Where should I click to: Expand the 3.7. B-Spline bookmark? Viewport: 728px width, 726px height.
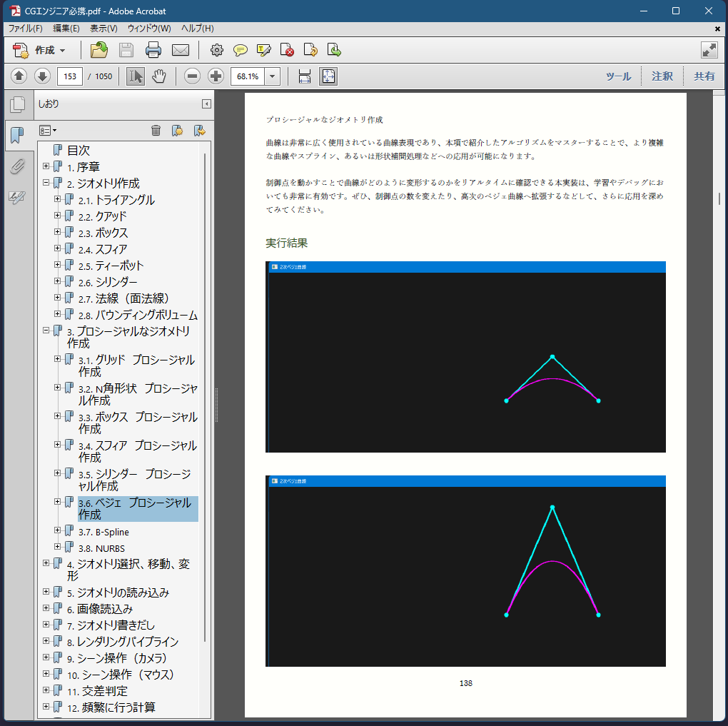pos(58,530)
